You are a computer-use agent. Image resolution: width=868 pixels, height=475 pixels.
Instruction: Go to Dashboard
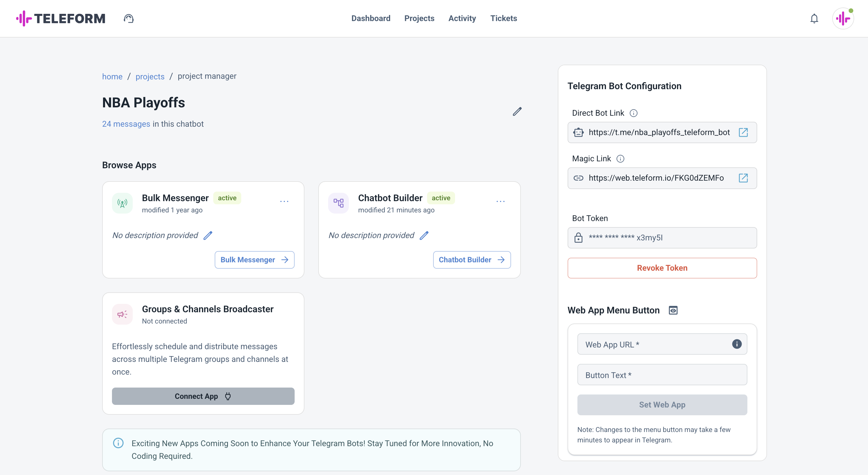point(371,18)
